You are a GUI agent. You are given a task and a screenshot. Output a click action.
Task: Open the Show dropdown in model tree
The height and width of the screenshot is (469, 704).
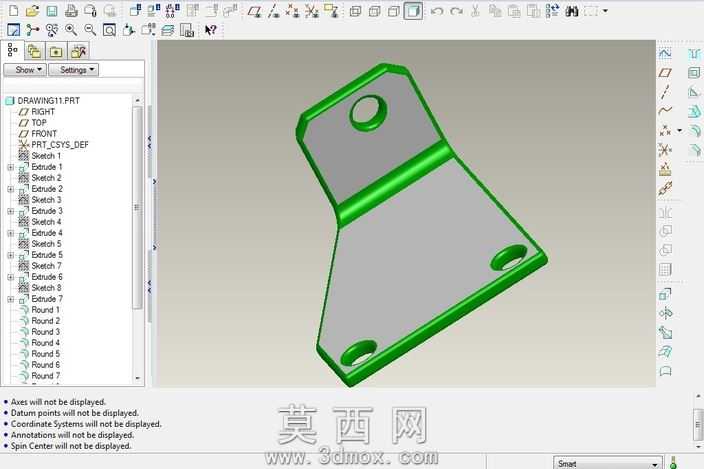pos(25,70)
